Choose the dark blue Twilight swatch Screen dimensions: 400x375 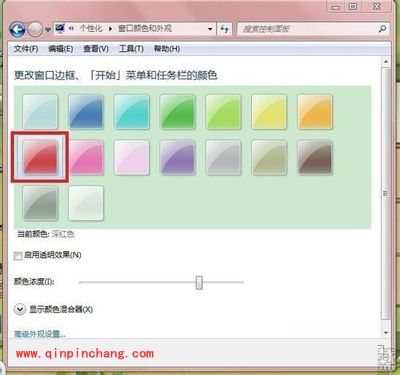pos(86,112)
